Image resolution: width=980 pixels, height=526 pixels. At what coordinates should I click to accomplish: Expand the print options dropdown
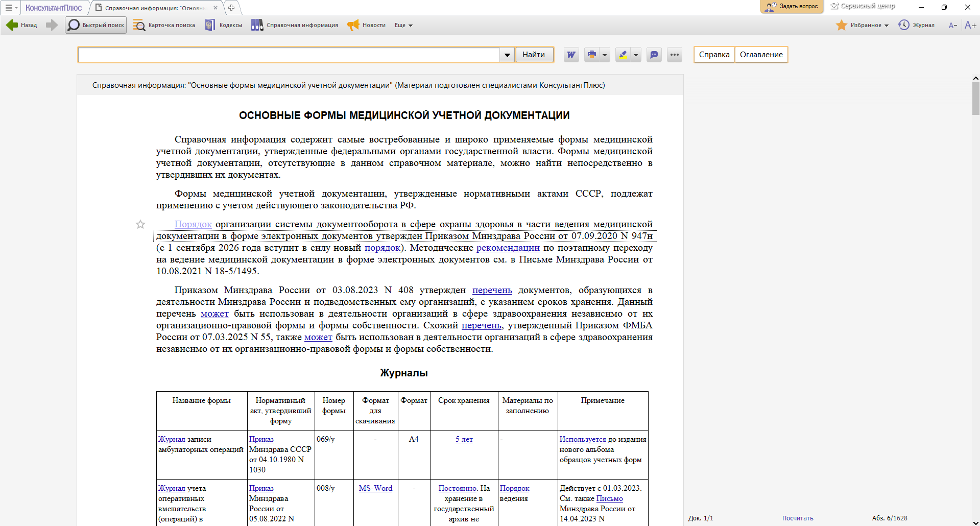pos(605,55)
